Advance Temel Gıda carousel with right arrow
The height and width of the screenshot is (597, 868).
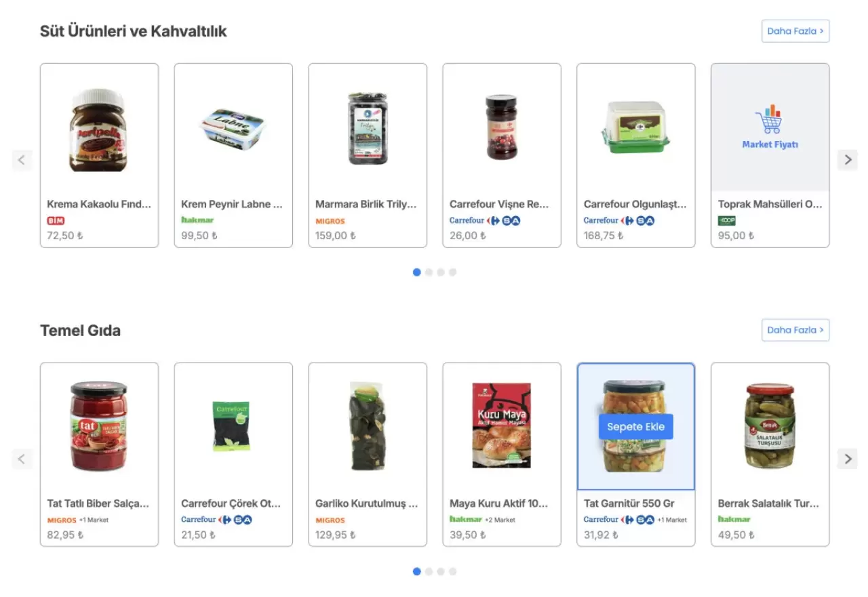[x=847, y=459]
